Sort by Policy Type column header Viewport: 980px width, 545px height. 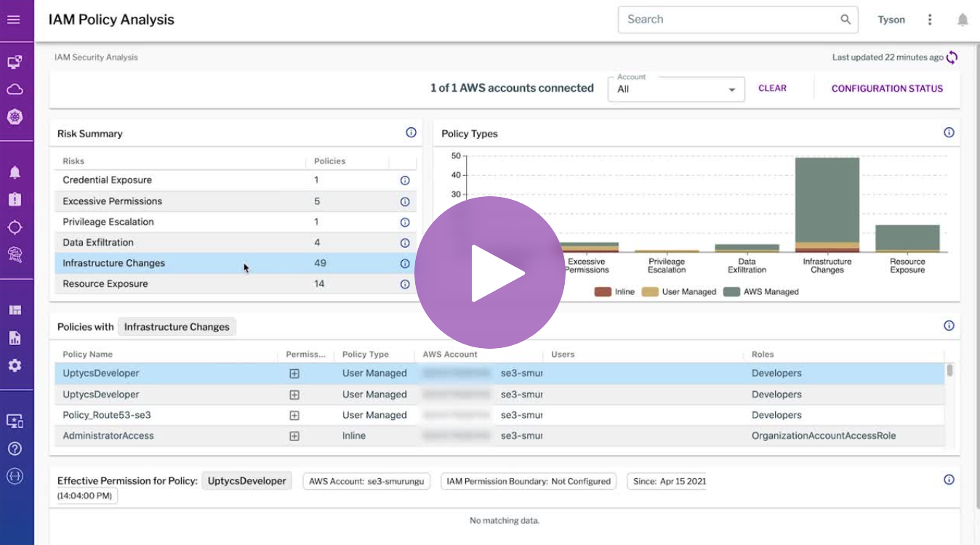pos(366,355)
